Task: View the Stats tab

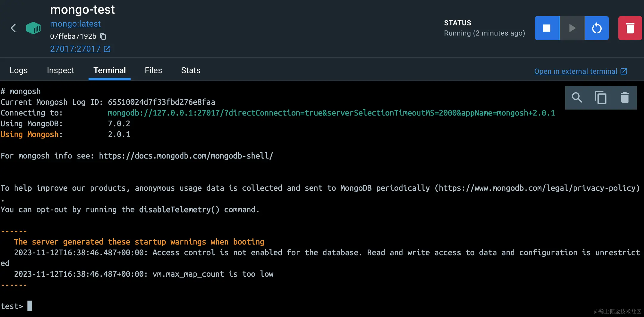Action: click(x=191, y=70)
